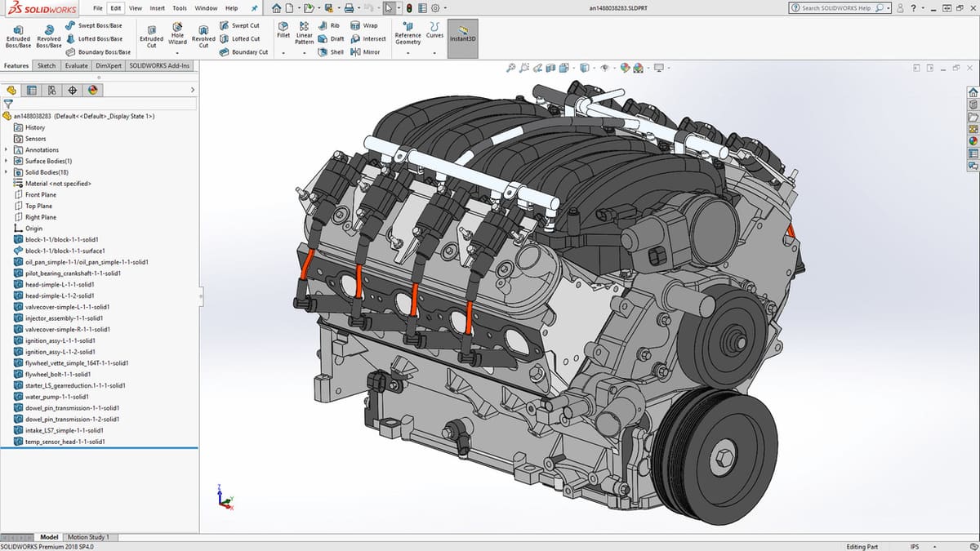
Task: Switch to the Sketch tab
Action: click(x=47, y=65)
